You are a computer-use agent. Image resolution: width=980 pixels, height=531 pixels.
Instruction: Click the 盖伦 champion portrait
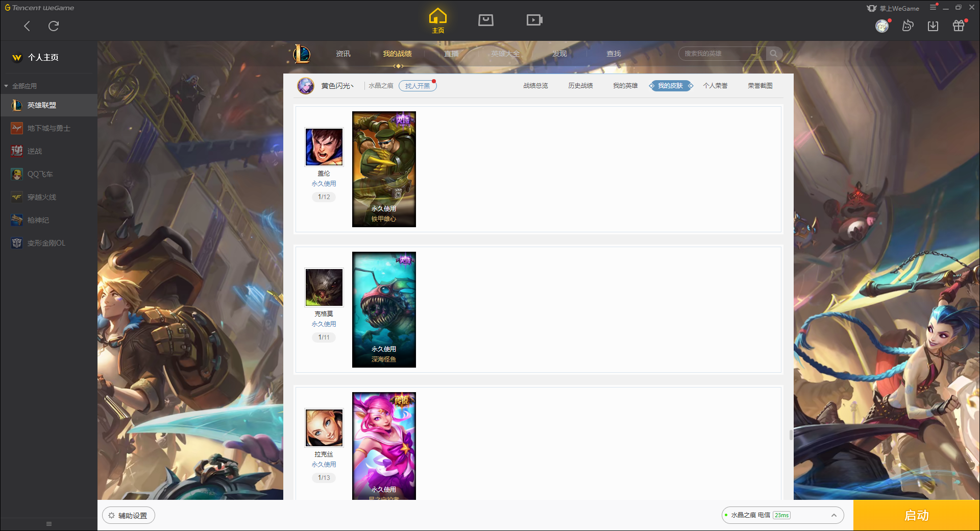click(x=324, y=147)
